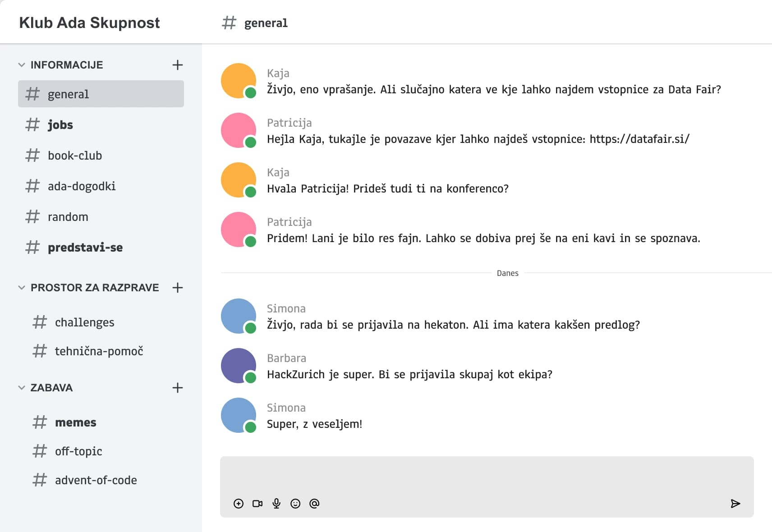
Task: Click the add attachment plus icon
Action: 239,504
